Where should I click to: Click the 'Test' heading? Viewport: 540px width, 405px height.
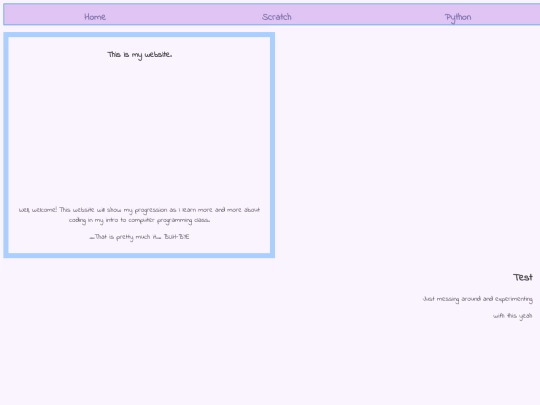(523, 277)
